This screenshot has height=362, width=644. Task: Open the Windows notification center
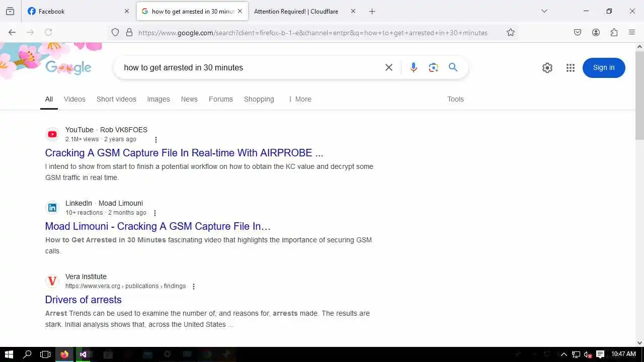600,354
